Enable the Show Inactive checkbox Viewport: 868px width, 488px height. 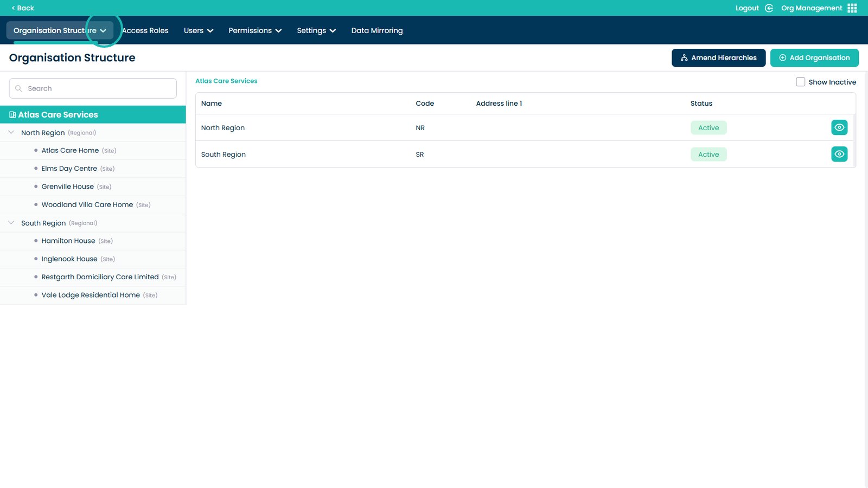click(x=800, y=82)
